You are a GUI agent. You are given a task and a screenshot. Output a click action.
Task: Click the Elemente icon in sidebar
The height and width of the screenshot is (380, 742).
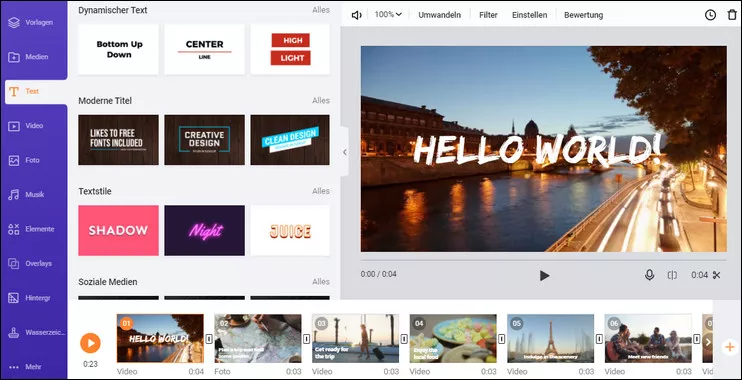14,229
